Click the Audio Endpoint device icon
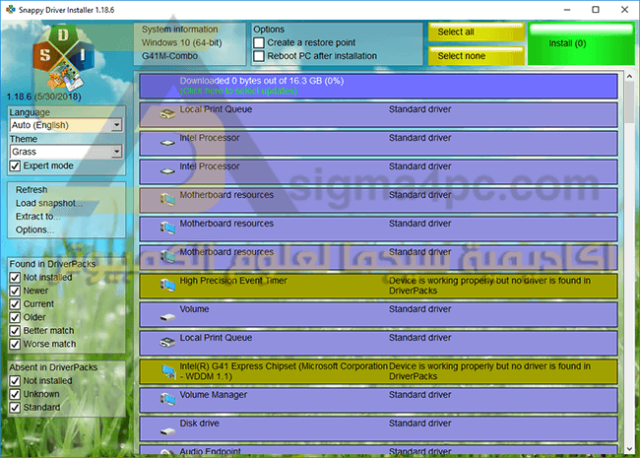 point(167,452)
